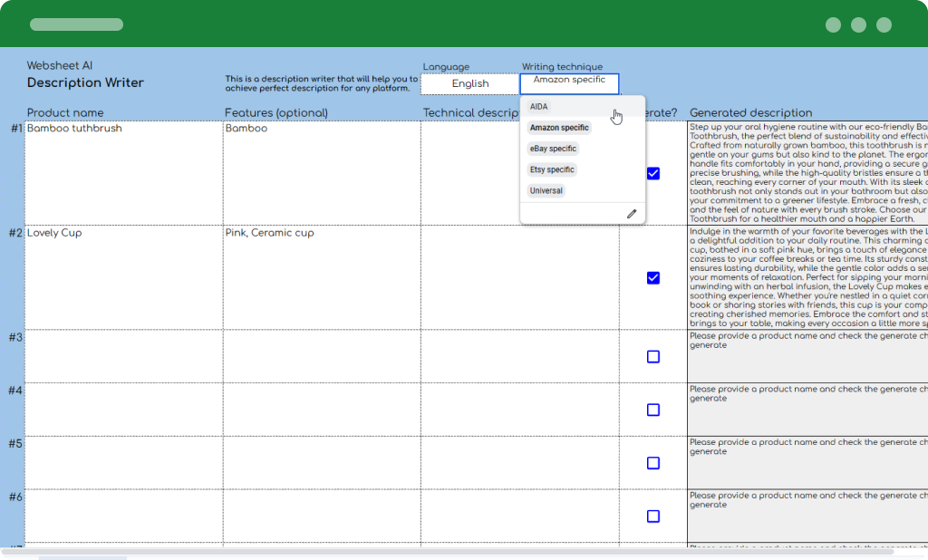928x560 pixels.
Task: Edit the Pink, Ceramic cup features cell
Action: 321,277
